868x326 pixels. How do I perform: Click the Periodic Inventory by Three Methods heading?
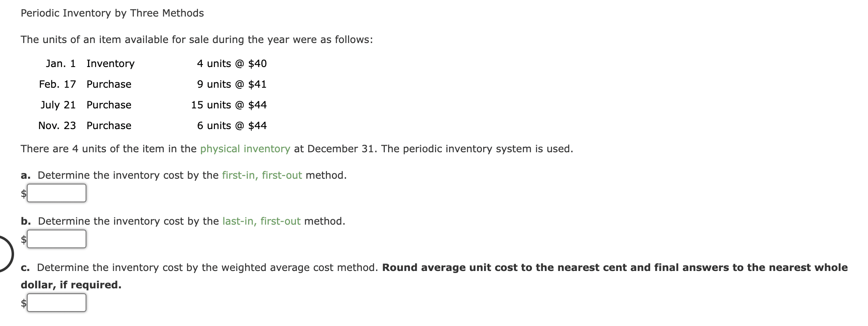(112, 13)
